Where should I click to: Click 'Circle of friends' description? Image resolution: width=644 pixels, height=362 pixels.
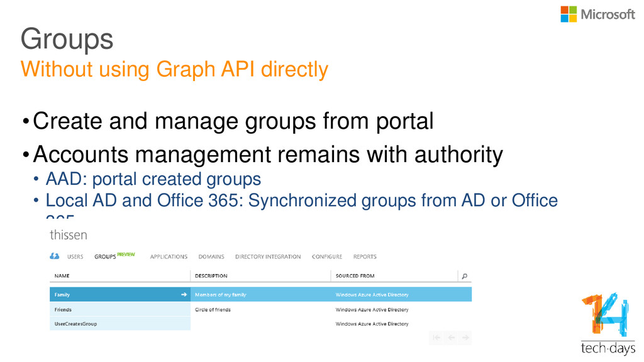tap(213, 309)
